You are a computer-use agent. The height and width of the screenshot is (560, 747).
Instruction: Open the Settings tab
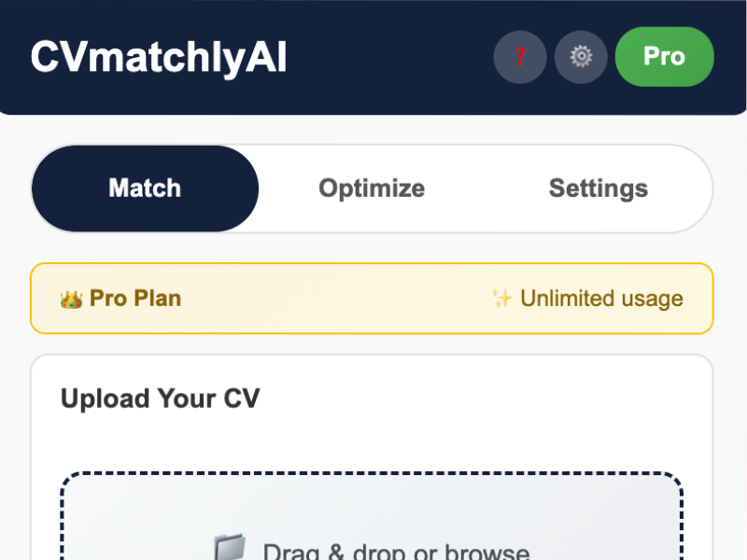pyautogui.click(x=598, y=188)
